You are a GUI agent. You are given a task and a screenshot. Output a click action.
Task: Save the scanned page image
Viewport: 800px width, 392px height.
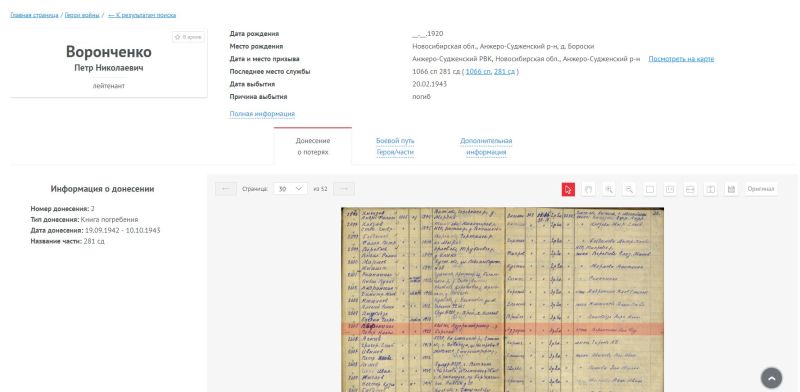pyautogui.click(x=731, y=189)
